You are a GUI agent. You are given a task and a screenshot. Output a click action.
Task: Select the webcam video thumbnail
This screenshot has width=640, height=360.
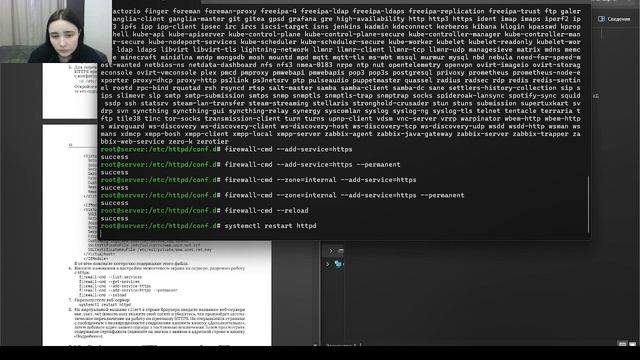coord(56,31)
